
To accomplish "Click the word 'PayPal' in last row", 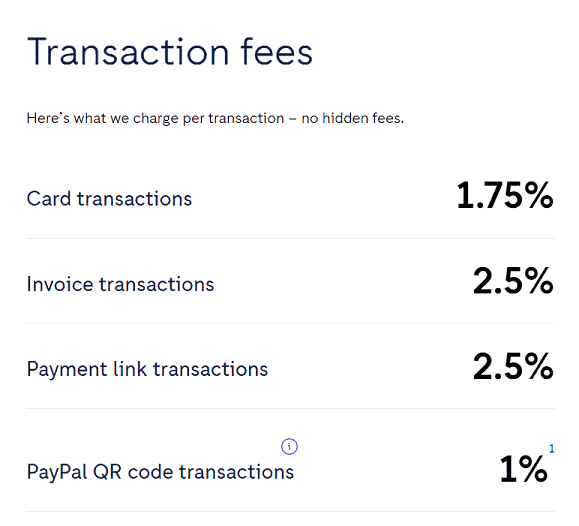I will 57,472.
